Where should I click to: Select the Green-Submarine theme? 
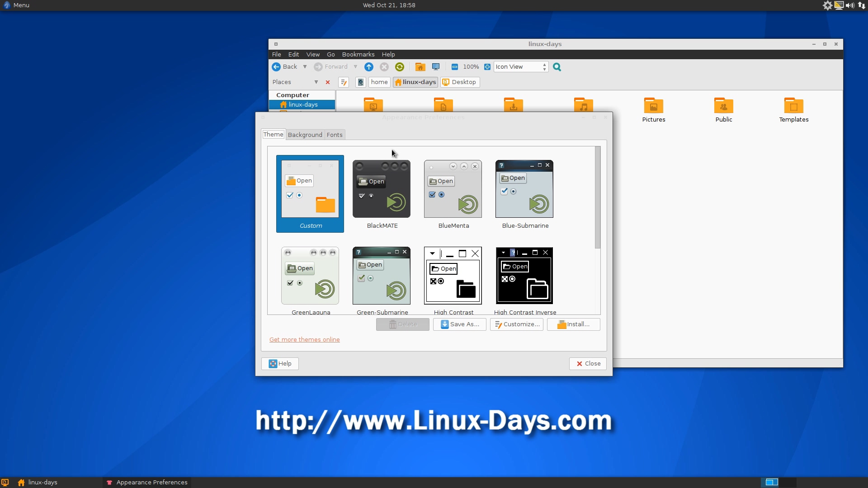[382, 281]
